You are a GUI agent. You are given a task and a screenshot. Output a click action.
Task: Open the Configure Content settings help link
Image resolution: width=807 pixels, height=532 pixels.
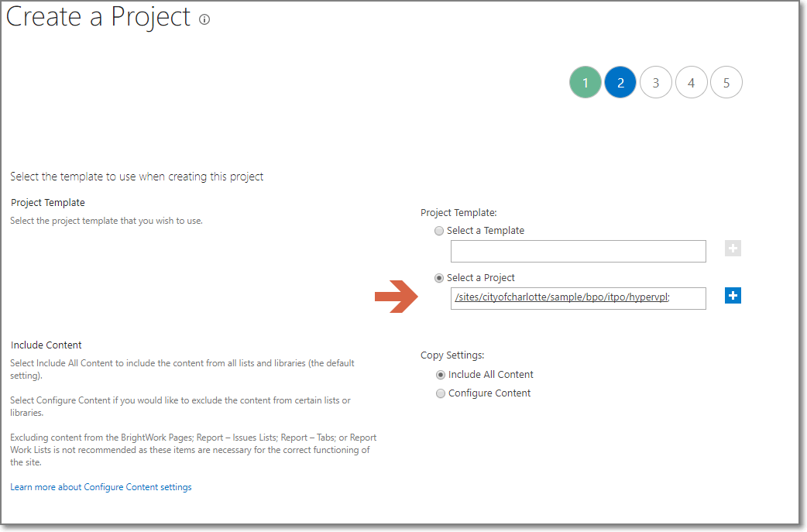(101, 486)
